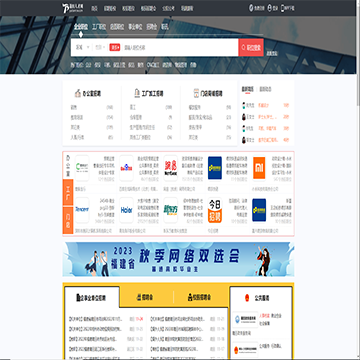Click the red job search button
This screenshot has height=360, width=360.
252,47
